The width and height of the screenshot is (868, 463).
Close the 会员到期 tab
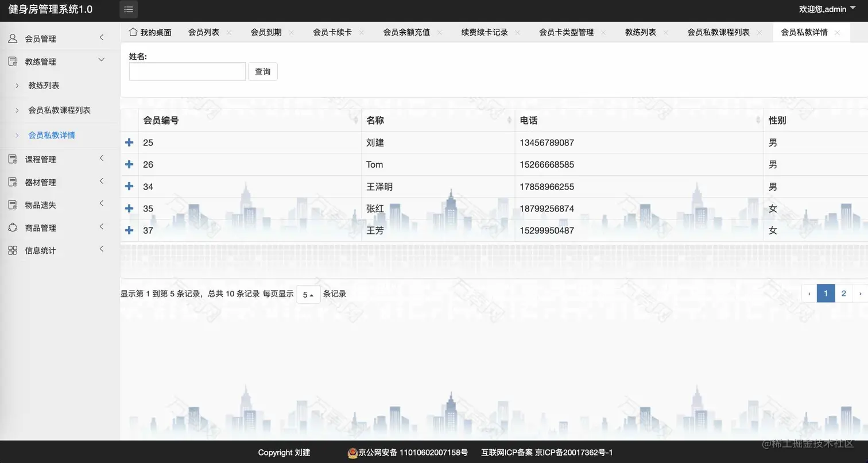point(291,33)
